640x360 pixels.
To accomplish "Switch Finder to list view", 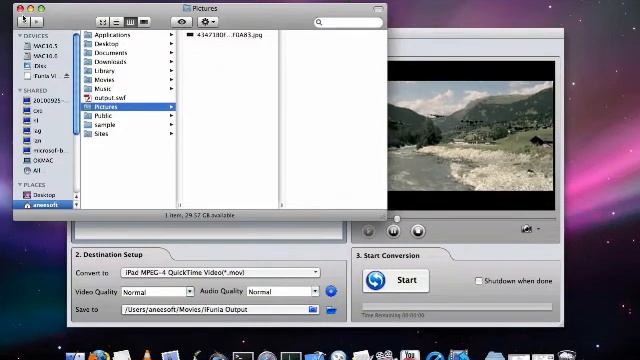I will [116, 22].
